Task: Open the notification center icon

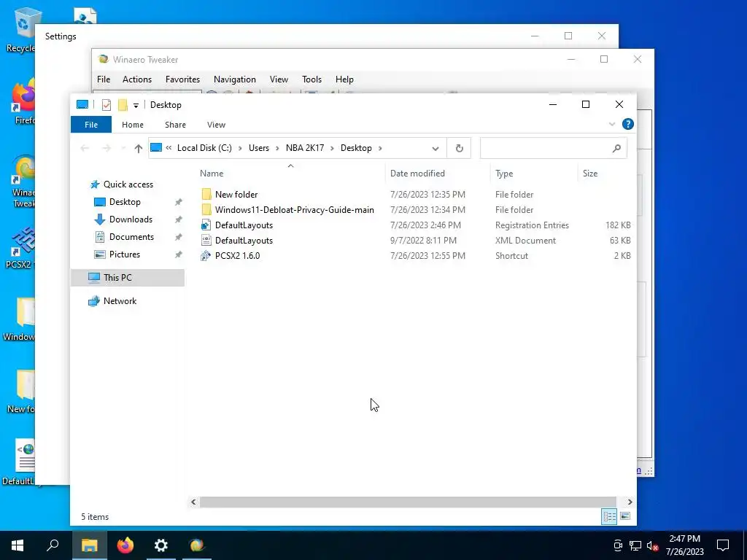Action: [723, 545]
